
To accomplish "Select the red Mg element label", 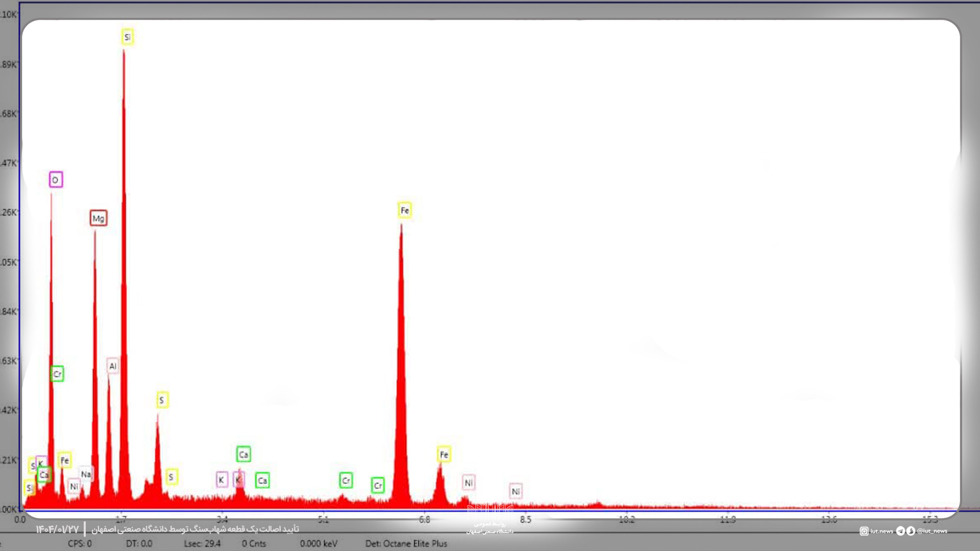I will pyautogui.click(x=99, y=218).
